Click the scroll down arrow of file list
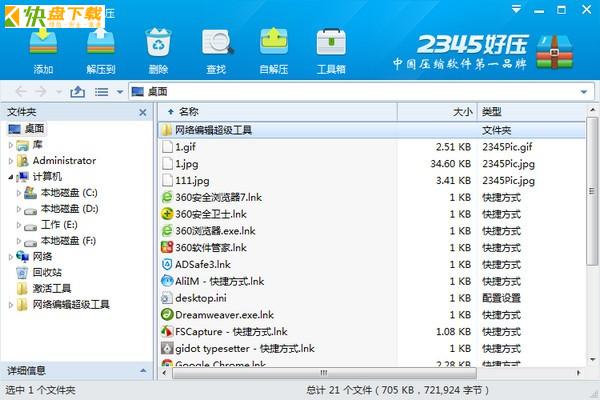This screenshot has width=600, height=400. (x=592, y=360)
